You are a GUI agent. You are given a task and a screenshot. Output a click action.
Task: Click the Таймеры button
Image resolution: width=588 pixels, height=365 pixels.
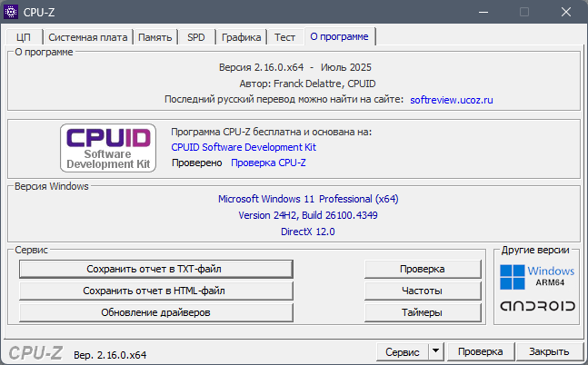(x=423, y=312)
